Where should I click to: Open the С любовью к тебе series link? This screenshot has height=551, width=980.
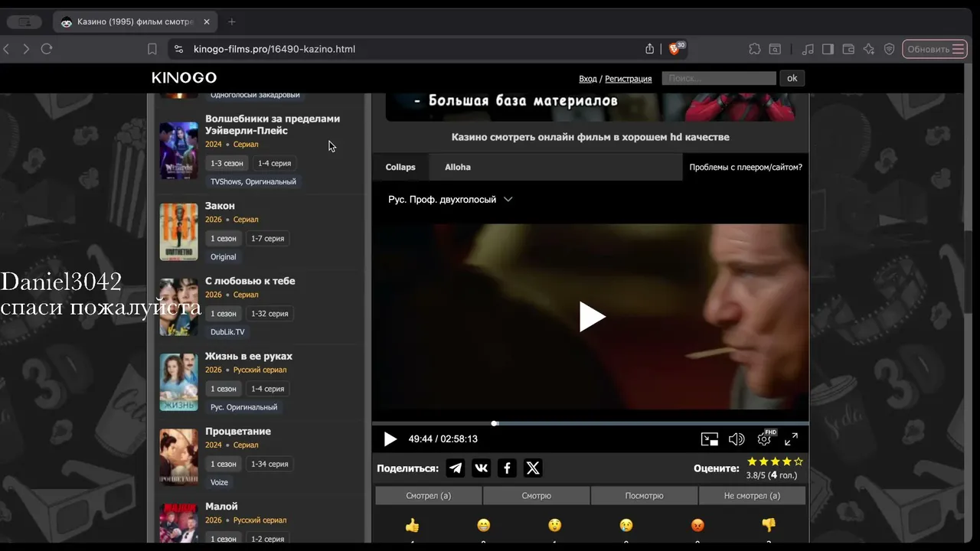250,281
